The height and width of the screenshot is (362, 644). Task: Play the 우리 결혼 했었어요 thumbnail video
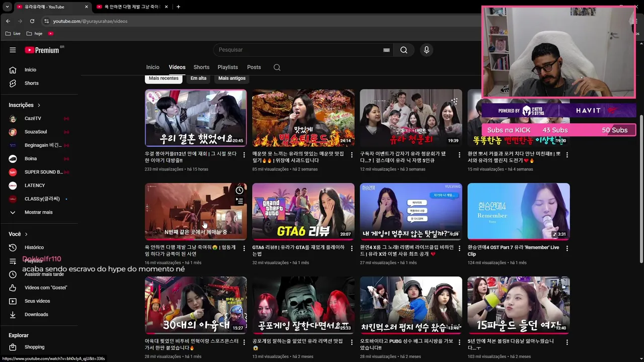(x=196, y=118)
